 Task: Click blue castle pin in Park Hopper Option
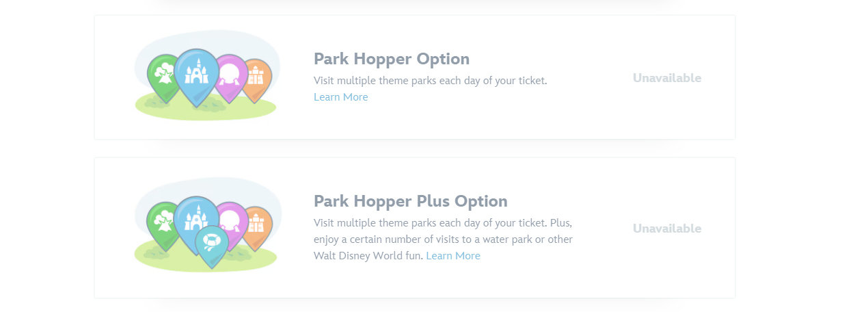coord(196,73)
